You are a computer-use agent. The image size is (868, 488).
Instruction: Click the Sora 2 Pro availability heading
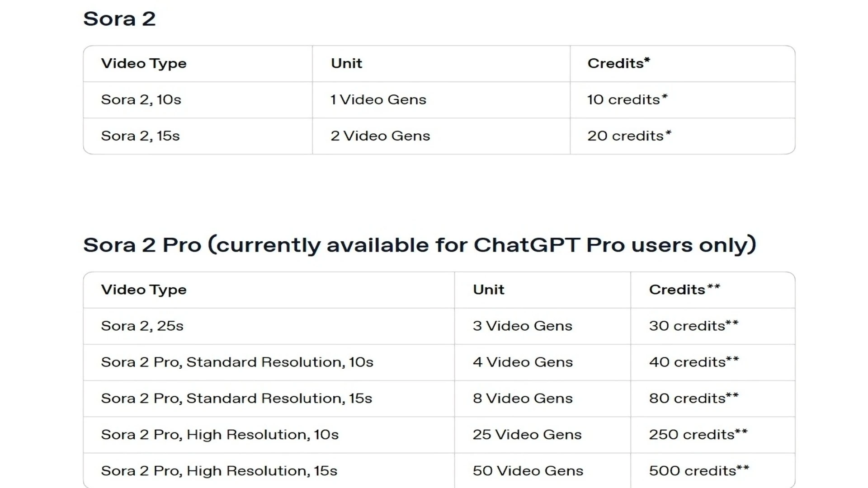[x=419, y=245]
